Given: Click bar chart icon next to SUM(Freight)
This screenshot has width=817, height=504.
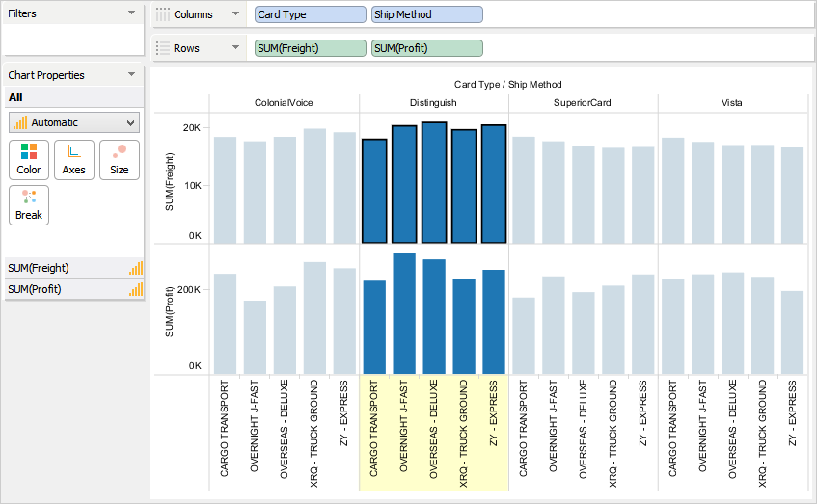Looking at the screenshot, I should click(135, 269).
